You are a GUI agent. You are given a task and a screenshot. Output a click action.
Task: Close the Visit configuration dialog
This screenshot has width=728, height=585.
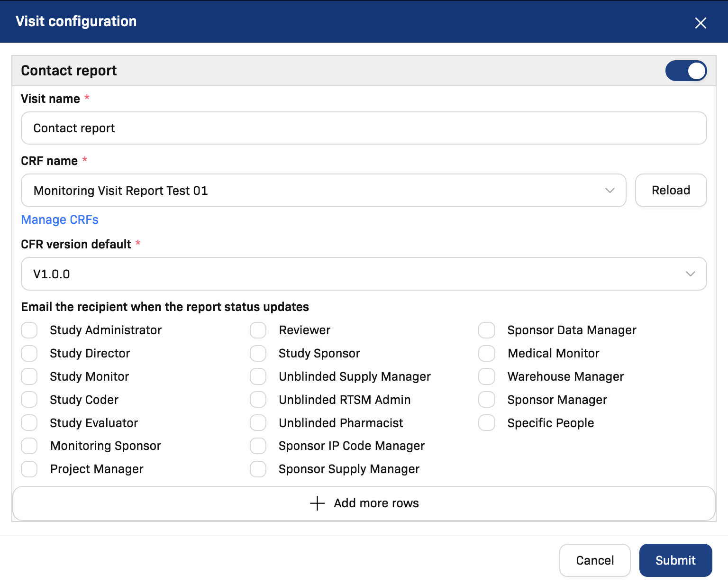point(701,23)
